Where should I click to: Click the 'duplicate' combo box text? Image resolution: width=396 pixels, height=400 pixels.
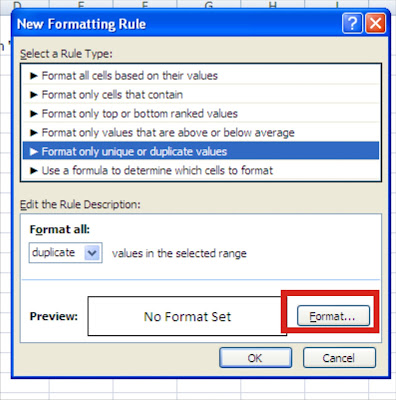[53, 253]
